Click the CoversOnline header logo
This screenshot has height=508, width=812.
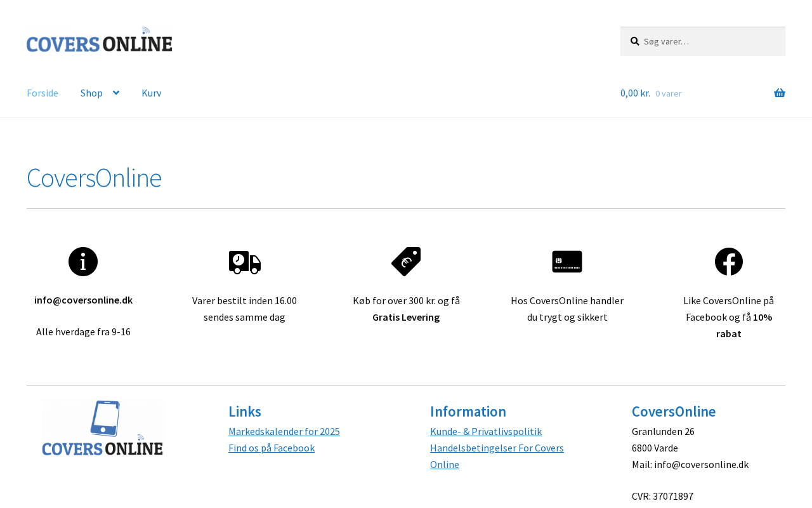point(100,40)
